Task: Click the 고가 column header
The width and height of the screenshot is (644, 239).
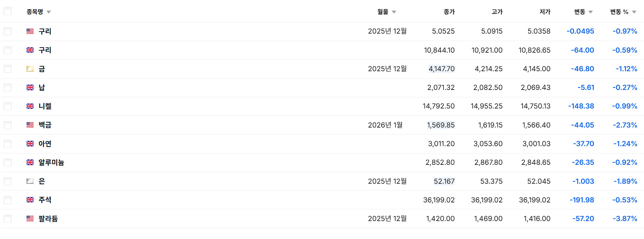Action: 497,12
